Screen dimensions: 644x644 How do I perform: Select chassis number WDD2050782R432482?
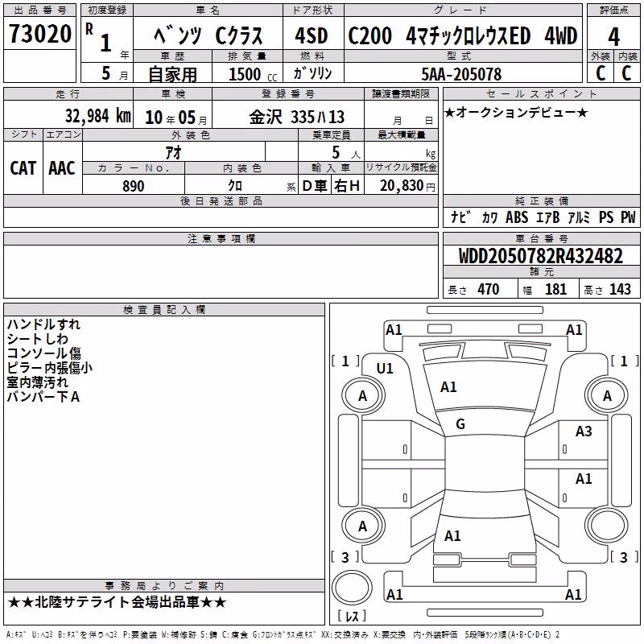point(541,255)
